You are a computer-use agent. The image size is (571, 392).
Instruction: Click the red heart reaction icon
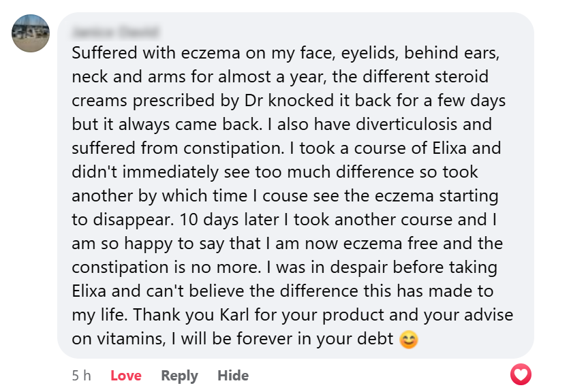coord(521,374)
